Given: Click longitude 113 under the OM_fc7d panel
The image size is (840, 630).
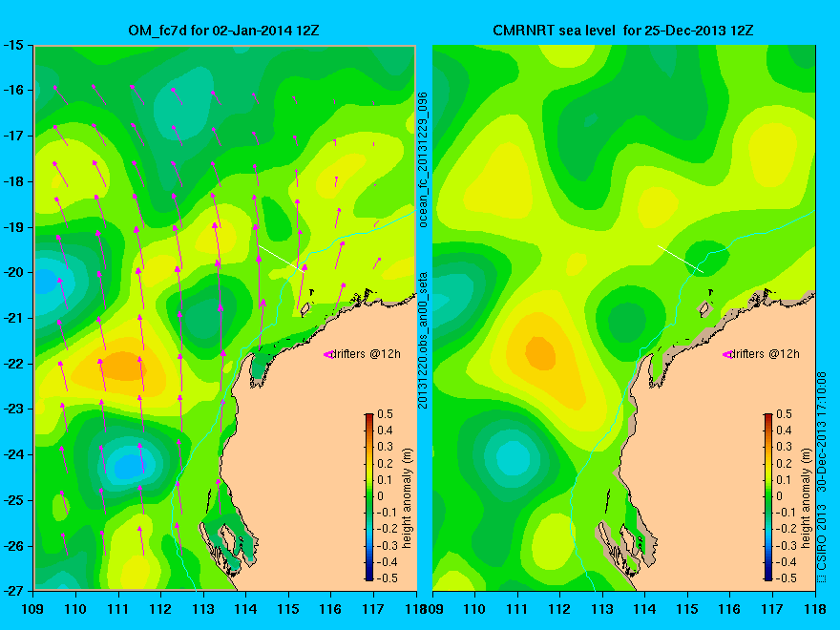Looking at the screenshot, I should (203, 609).
